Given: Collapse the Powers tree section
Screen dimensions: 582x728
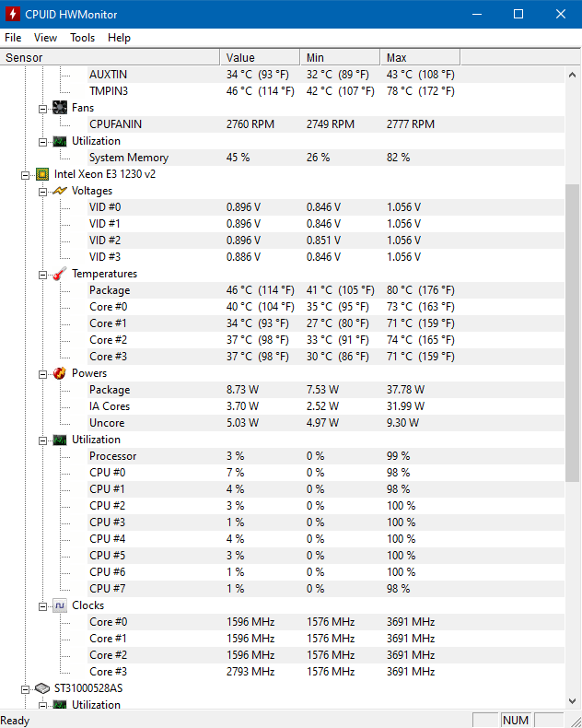Looking at the screenshot, I should (x=42, y=374).
